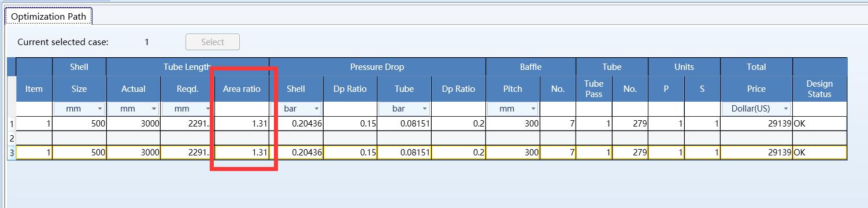The height and width of the screenshot is (208, 868).
Task: Click Tube No. 279 in row 1
Action: [630, 124]
